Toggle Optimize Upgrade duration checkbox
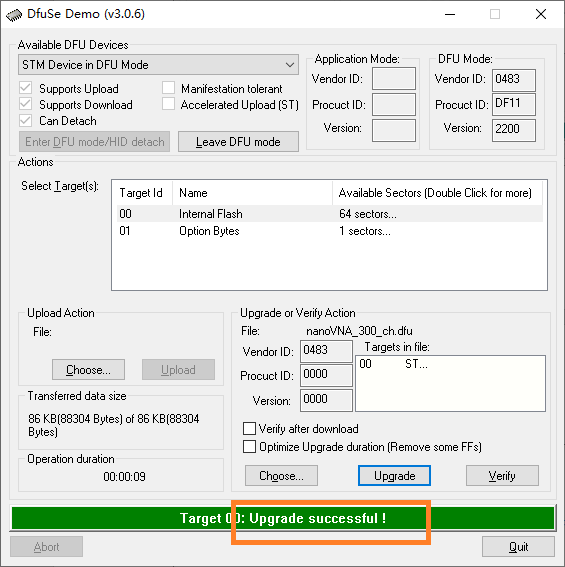565x567 pixels. pyautogui.click(x=249, y=447)
